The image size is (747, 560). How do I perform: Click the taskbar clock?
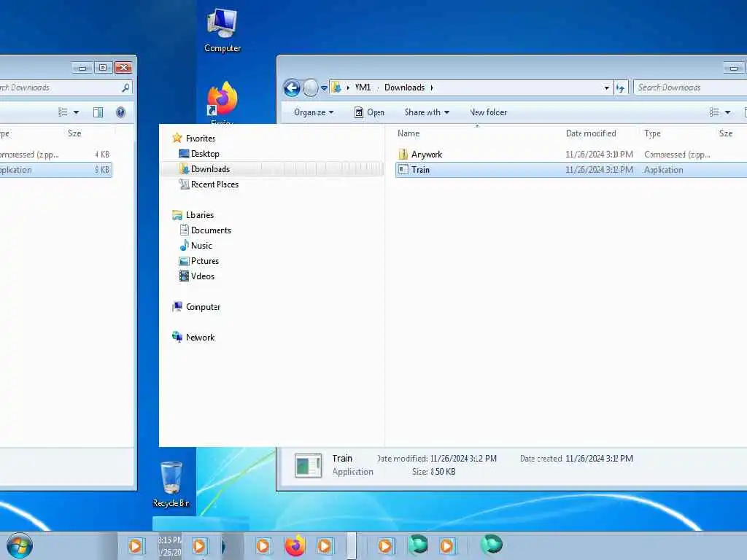[x=170, y=545]
